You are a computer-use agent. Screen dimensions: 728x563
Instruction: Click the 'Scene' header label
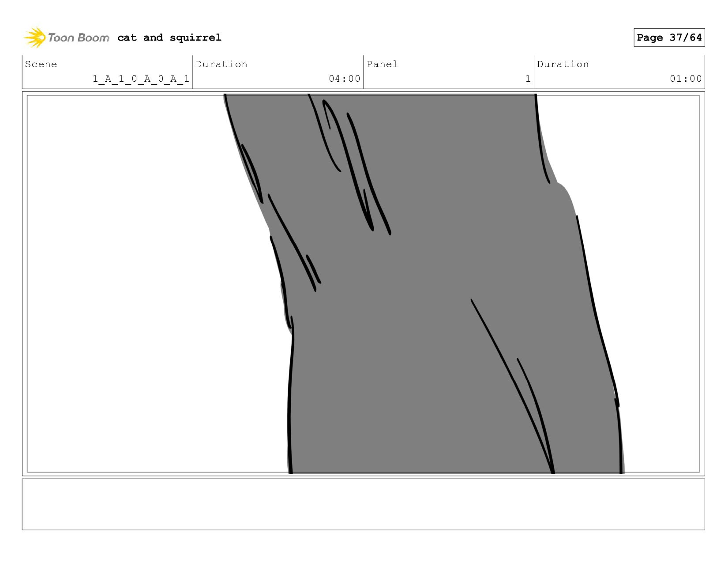point(41,64)
